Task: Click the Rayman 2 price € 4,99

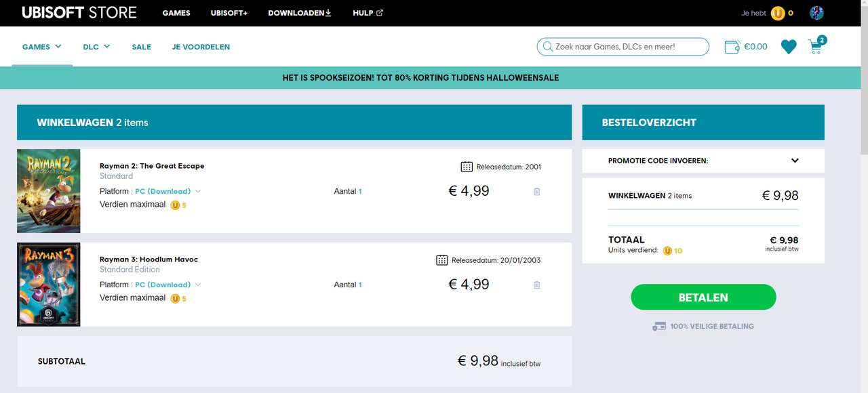Action: coord(469,191)
